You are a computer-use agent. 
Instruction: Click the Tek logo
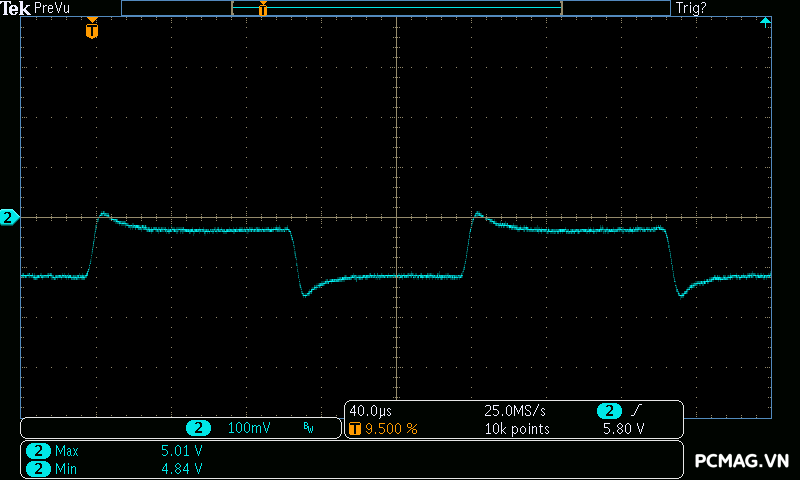[16, 8]
